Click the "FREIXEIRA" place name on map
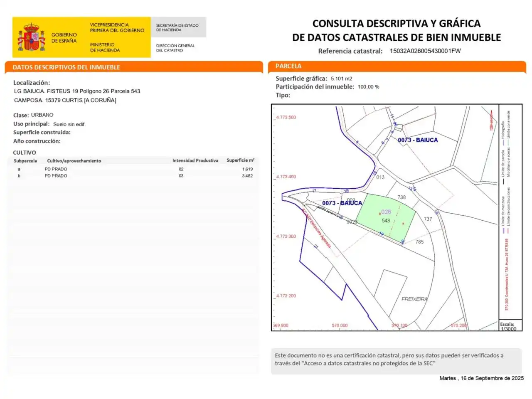The width and height of the screenshot is (532, 399). click(414, 299)
